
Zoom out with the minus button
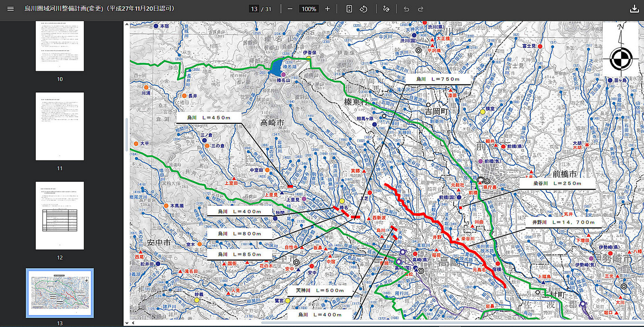click(x=290, y=9)
